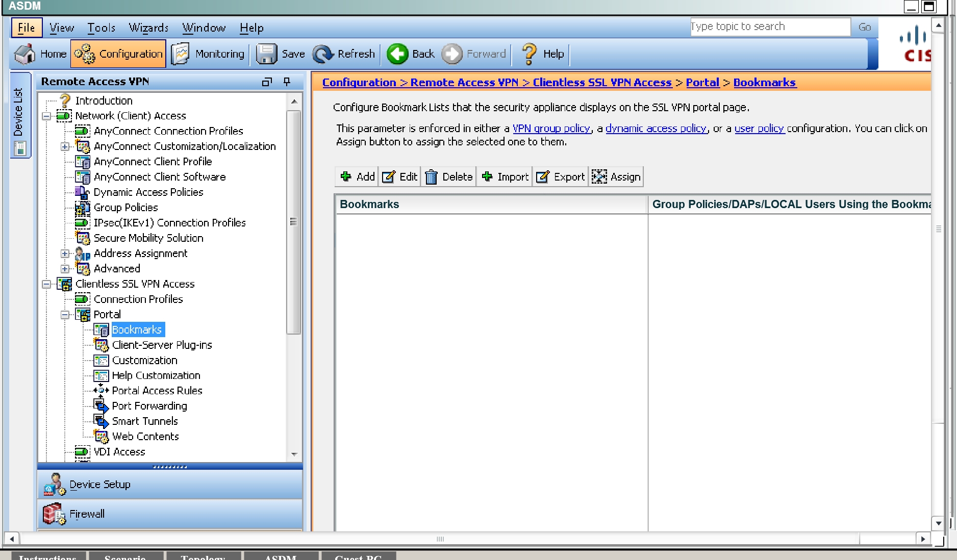Pin the Remote Access VPN panel
Viewport: 957px width, 560px height.
287,82
